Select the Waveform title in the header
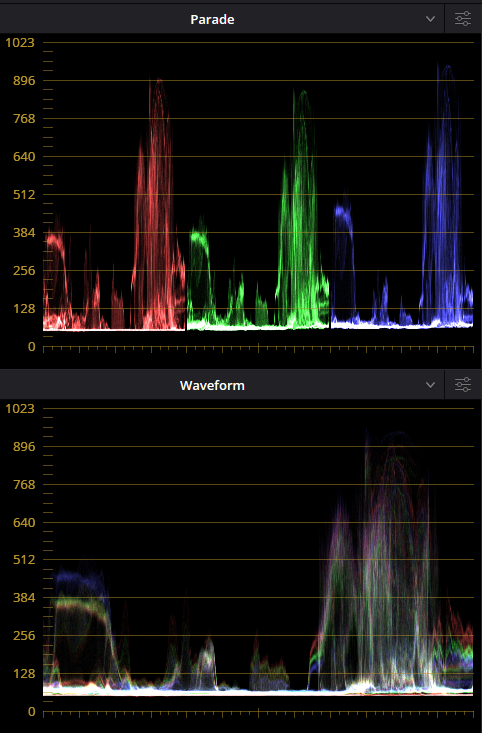Image resolution: width=482 pixels, height=733 pixels. point(212,386)
